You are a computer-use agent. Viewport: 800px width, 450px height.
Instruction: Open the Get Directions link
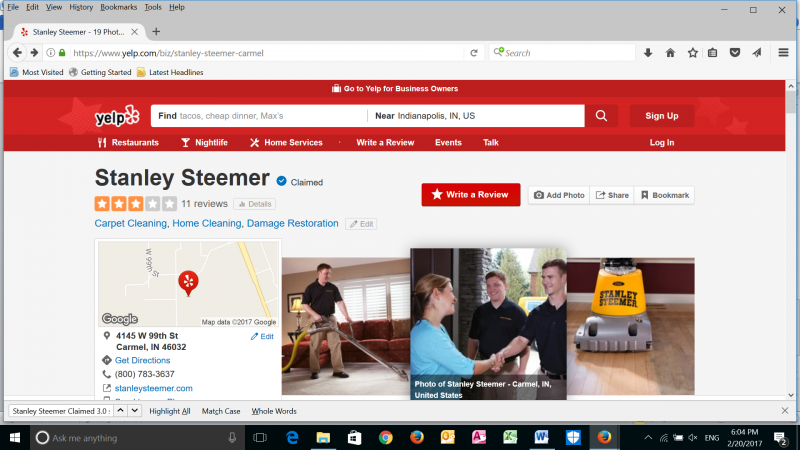[142, 360]
